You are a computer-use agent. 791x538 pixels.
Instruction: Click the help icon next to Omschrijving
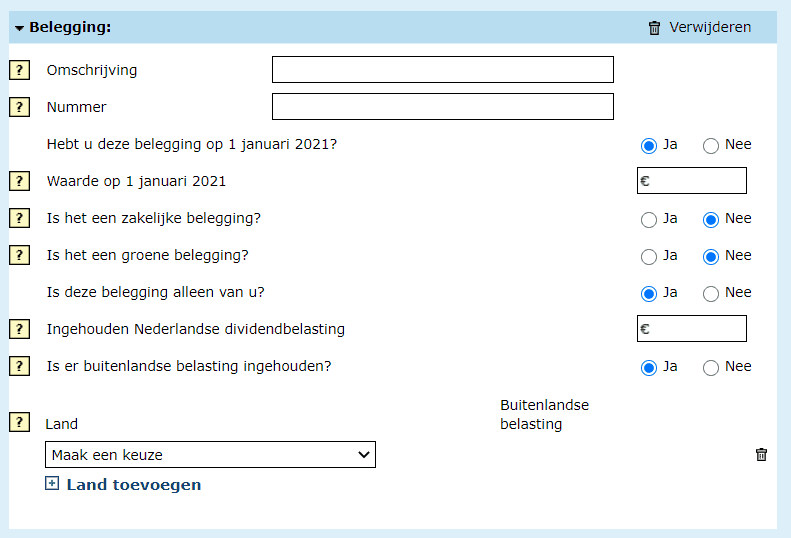[x=19, y=70]
